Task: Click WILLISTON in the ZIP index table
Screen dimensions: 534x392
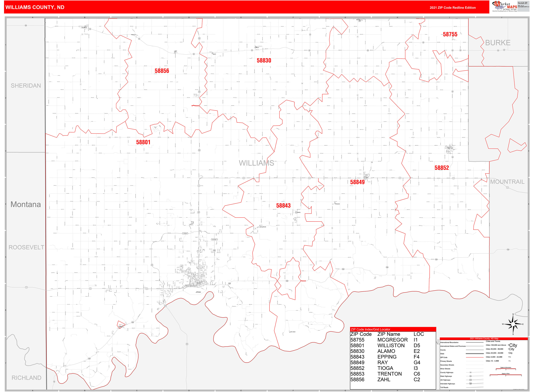Action: (x=391, y=346)
